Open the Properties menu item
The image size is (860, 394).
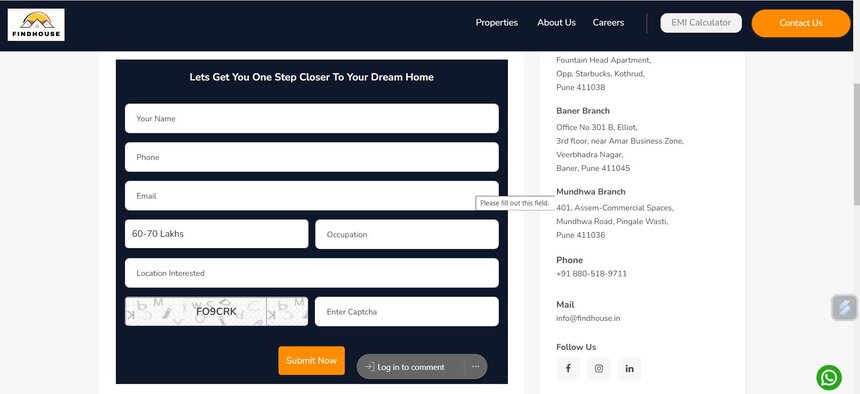[496, 22]
